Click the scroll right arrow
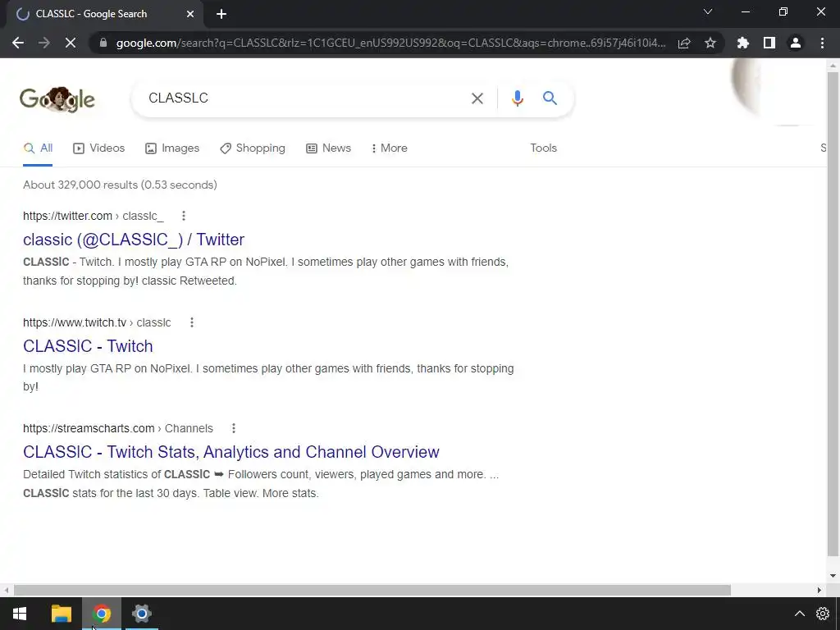The width and height of the screenshot is (840, 630). pyautogui.click(x=819, y=590)
